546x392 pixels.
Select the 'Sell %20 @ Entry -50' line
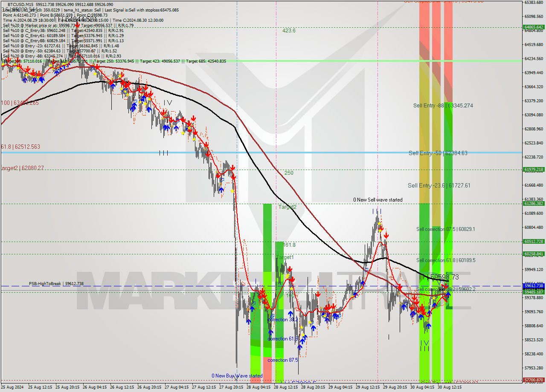click(59, 51)
